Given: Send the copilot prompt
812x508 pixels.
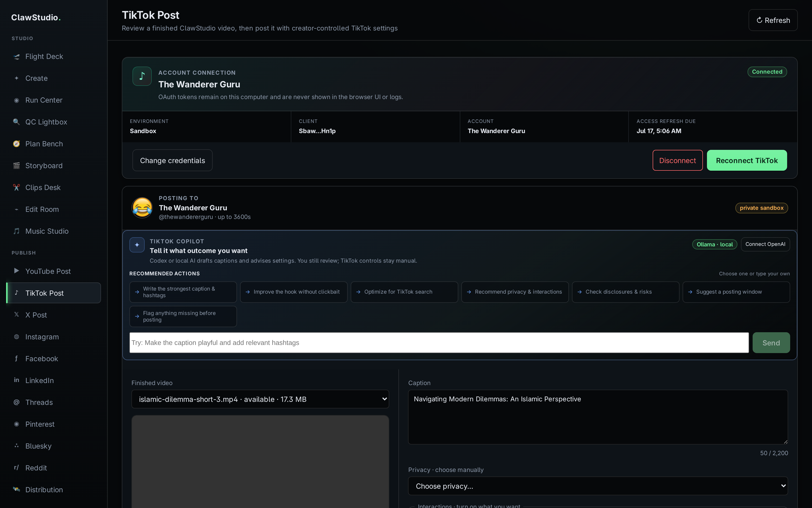Looking at the screenshot, I should [771, 343].
